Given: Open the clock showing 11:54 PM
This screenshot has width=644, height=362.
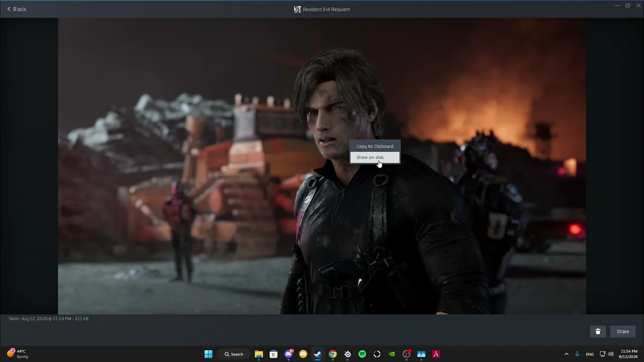Looking at the screenshot, I should click(x=629, y=354).
